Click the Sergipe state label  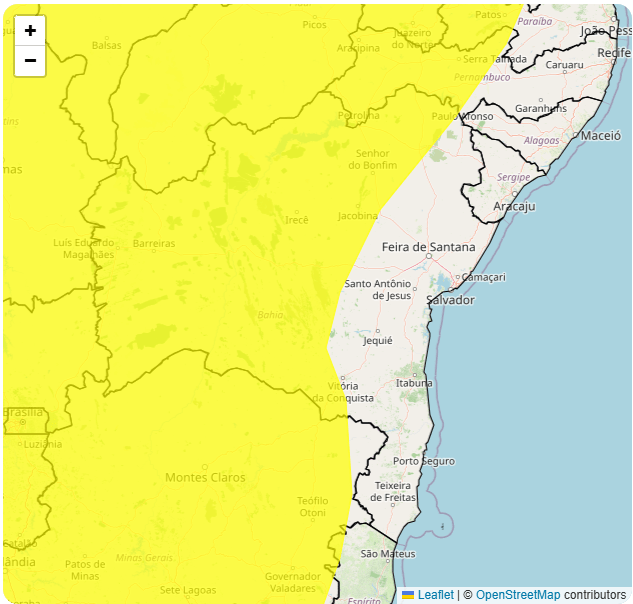point(514,177)
